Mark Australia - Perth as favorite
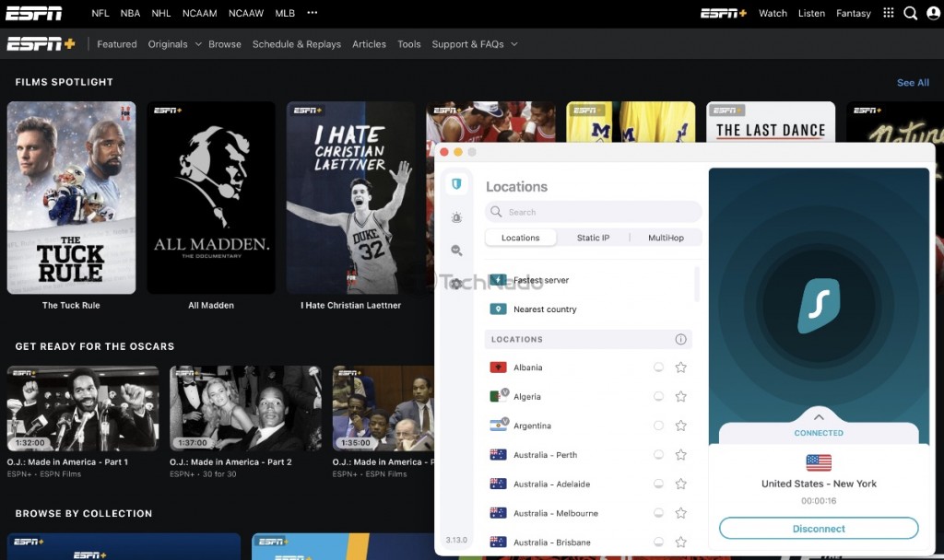This screenshot has width=944, height=560. pyautogui.click(x=681, y=455)
